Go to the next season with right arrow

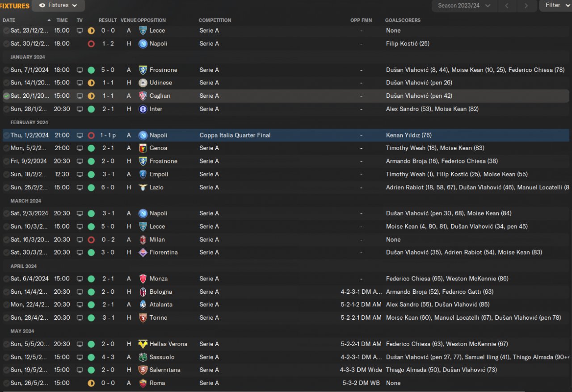tap(526, 5)
